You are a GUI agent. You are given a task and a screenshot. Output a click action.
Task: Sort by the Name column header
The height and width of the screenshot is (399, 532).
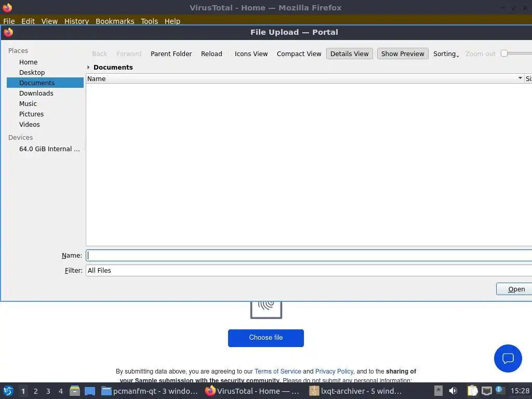(304, 79)
